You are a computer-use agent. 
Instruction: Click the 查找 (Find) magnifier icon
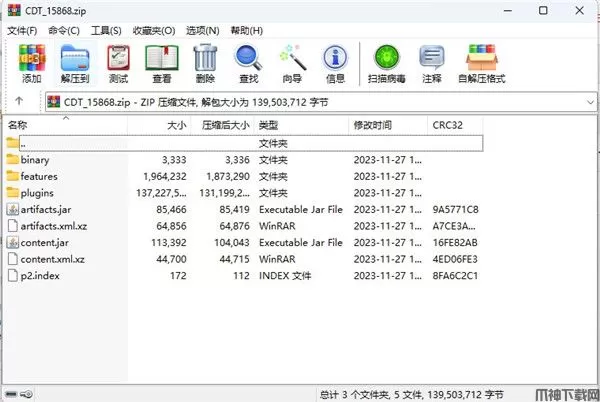[x=248, y=58]
